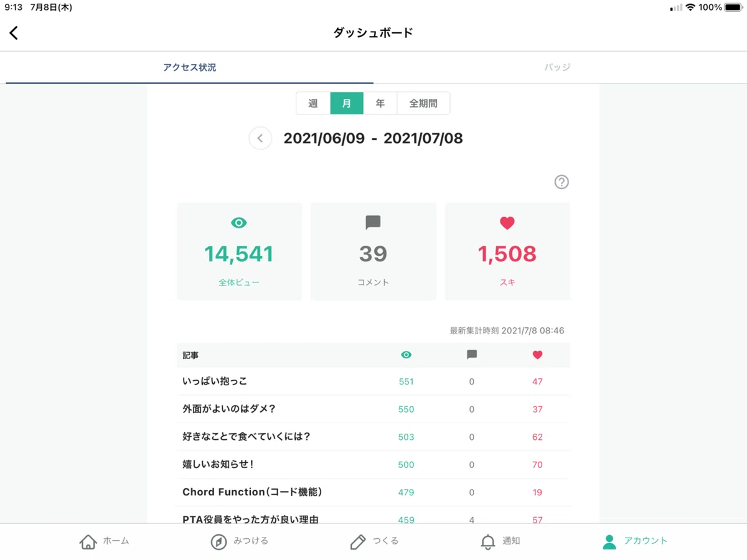
Task: Open アカウント person in bottom bar
Action: click(635, 541)
